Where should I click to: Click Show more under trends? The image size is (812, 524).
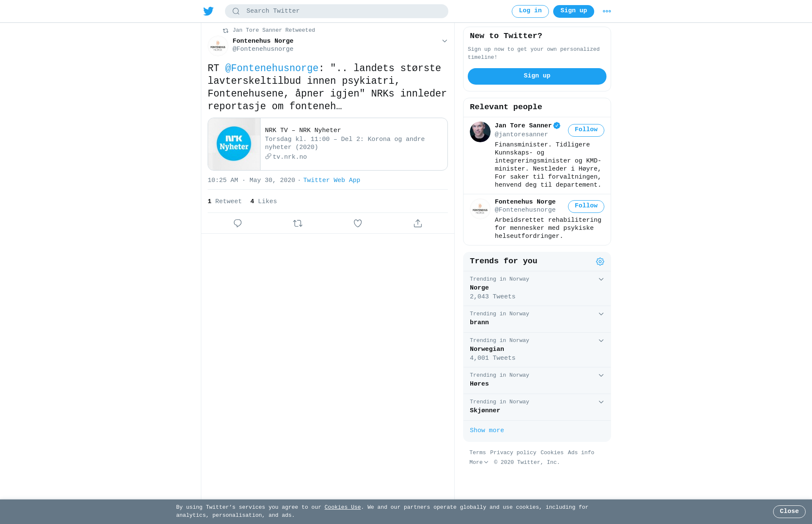pos(487,430)
